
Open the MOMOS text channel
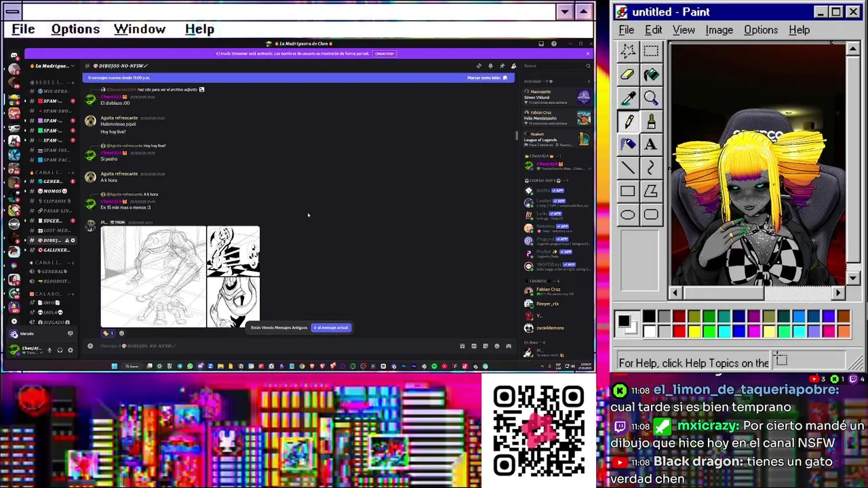pos(52,191)
